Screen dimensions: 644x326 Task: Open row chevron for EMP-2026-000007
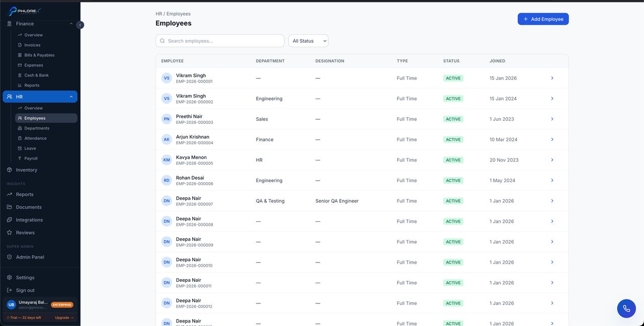point(552,201)
